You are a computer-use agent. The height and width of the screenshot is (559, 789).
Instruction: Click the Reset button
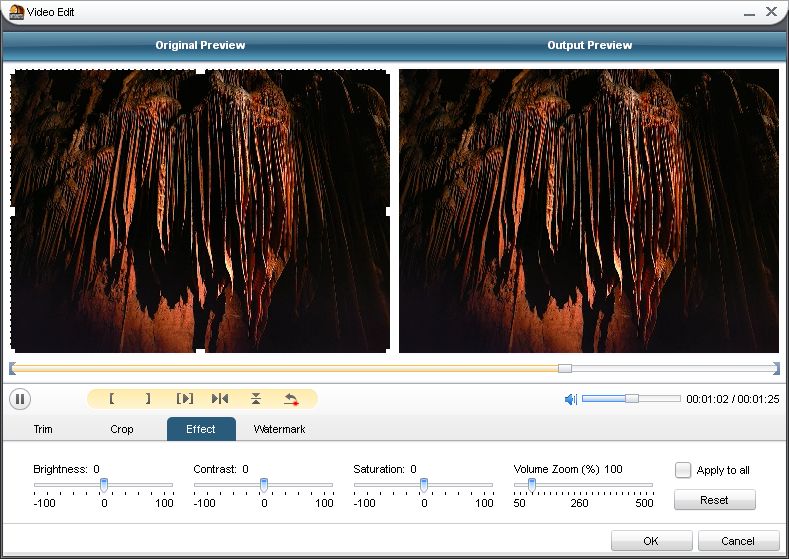pyautogui.click(x=715, y=500)
